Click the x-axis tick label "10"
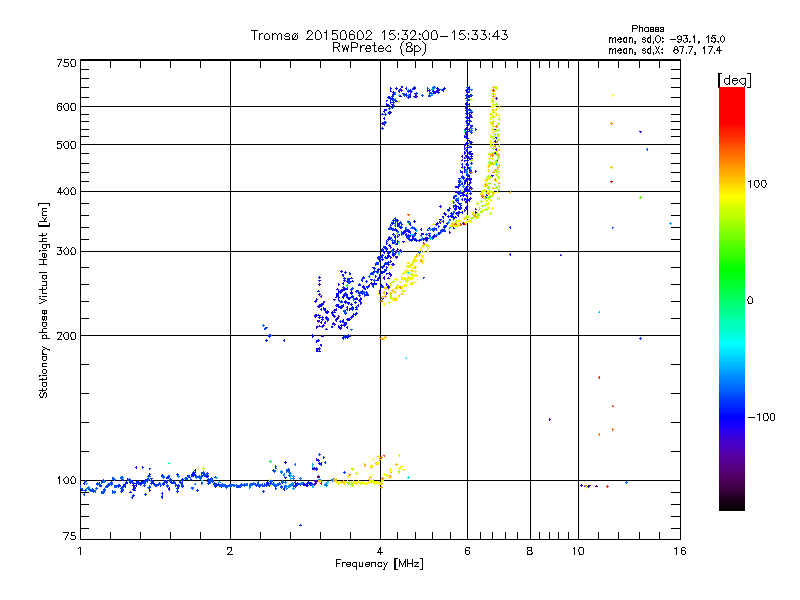 pyautogui.click(x=578, y=551)
